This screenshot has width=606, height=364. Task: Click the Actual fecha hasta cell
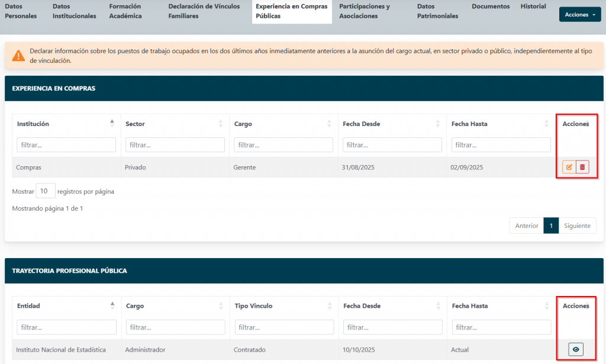pyautogui.click(x=502, y=350)
